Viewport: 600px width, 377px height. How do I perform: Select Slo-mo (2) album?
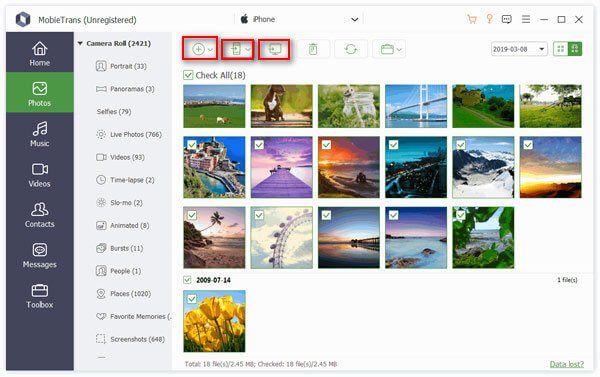pos(119,203)
